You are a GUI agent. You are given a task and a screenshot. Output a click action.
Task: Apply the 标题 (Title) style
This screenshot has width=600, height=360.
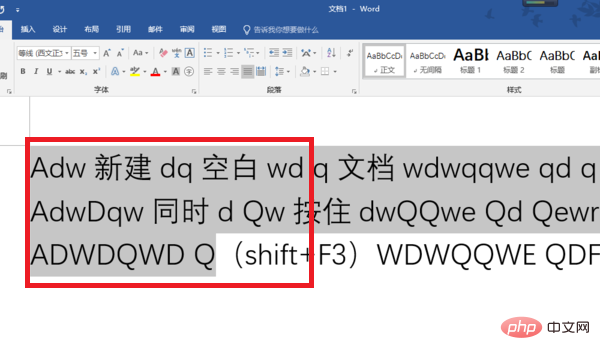[557, 61]
